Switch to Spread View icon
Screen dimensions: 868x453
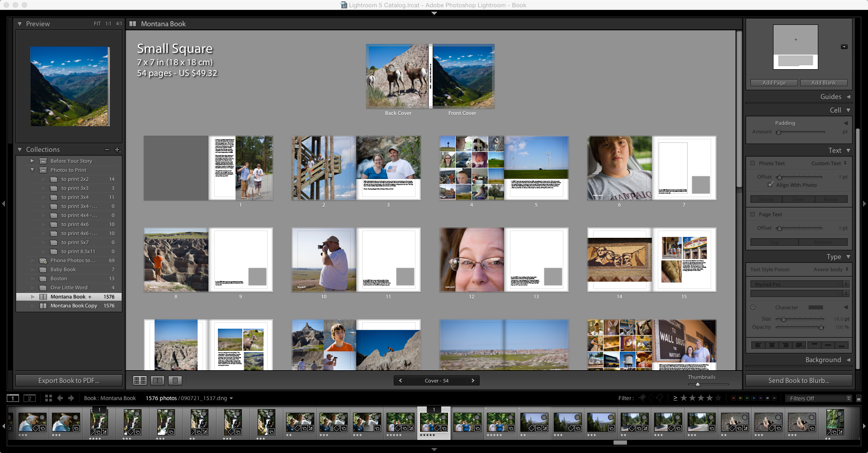(x=157, y=381)
